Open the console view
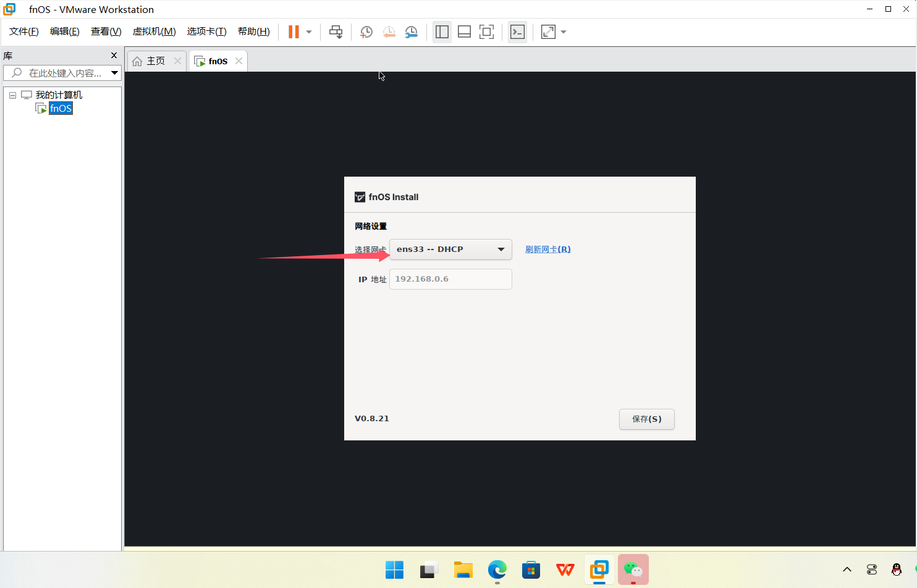 click(517, 32)
